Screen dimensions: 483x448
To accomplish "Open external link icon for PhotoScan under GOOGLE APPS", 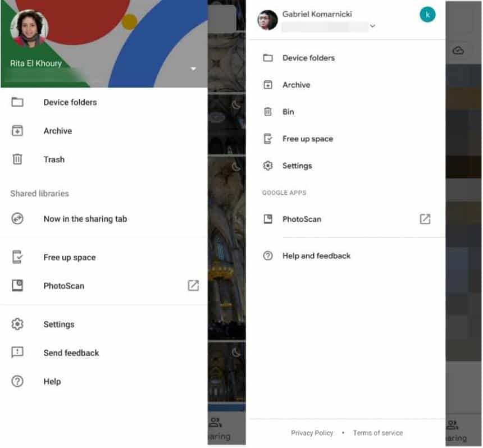I will click(x=425, y=219).
